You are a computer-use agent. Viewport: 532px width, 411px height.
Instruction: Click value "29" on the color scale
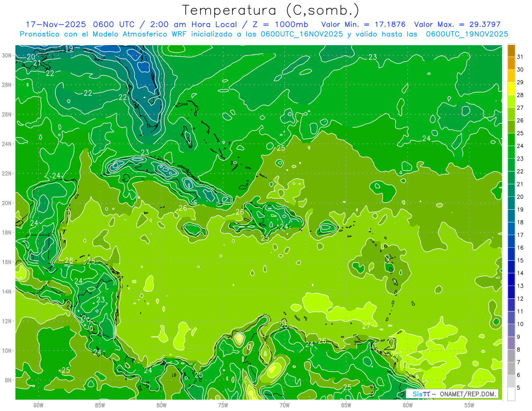pyautogui.click(x=520, y=82)
